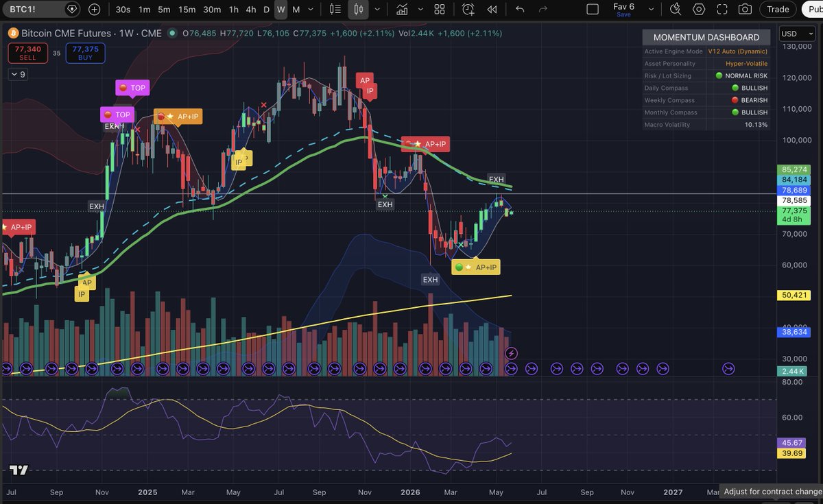Image resolution: width=823 pixels, height=504 pixels.
Task: Click the Macro Volatility 10.13% value
Action: [x=756, y=125]
